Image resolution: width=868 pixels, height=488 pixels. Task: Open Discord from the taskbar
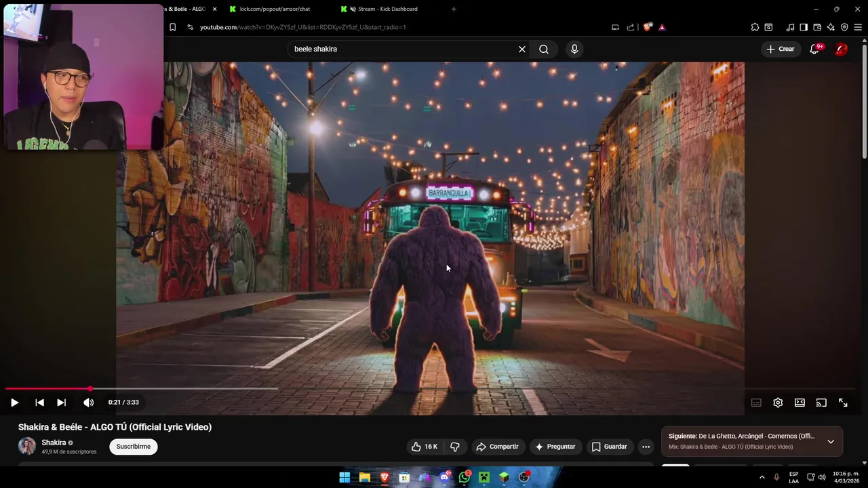click(444, 477)
